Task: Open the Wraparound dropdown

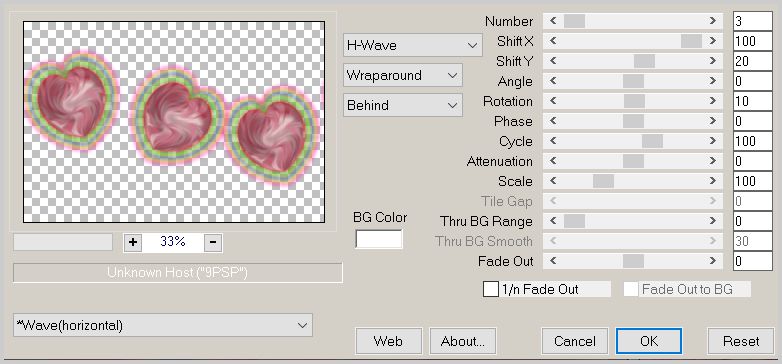Action: point(402,75)
